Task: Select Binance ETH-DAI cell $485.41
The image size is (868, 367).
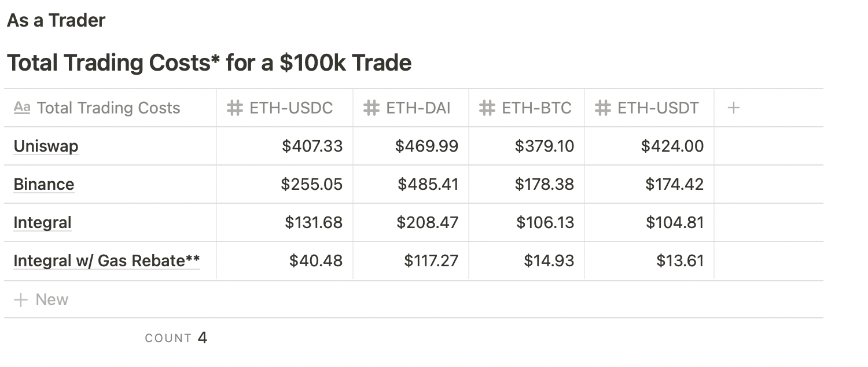Action: 428,184
